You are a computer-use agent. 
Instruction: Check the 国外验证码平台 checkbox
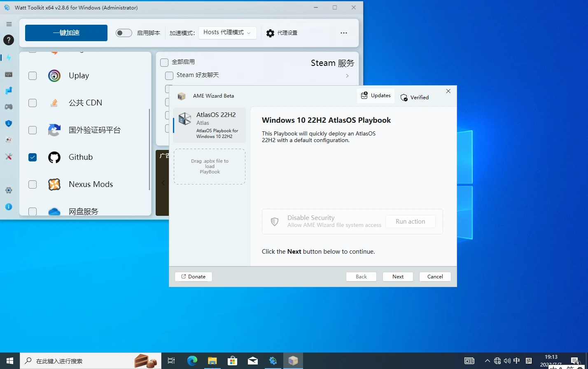33,130
